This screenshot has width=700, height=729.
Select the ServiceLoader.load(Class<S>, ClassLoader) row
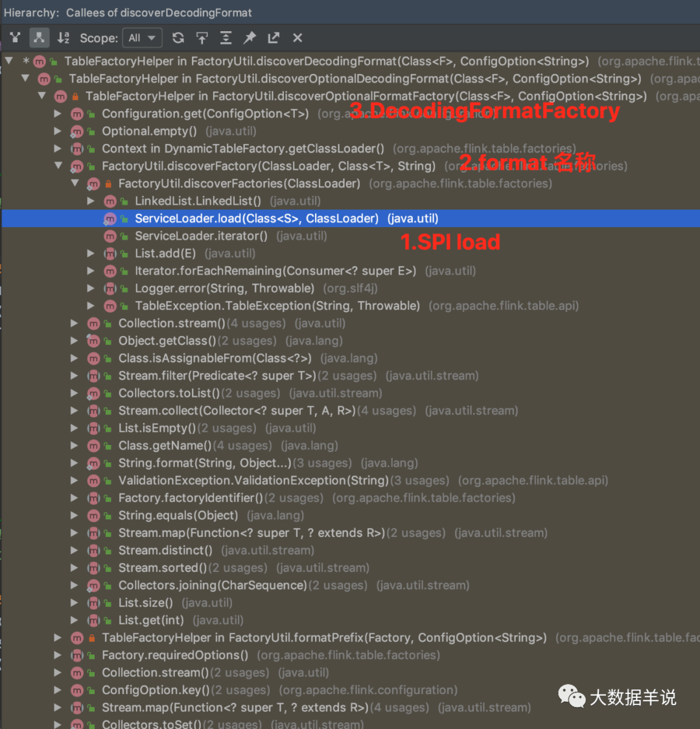(351, 219)
